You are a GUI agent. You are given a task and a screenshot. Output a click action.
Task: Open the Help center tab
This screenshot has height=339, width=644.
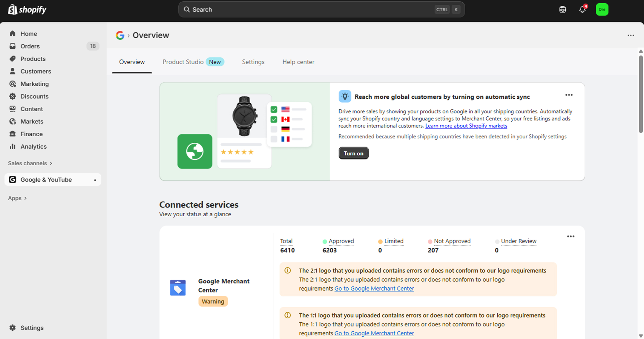298,62
